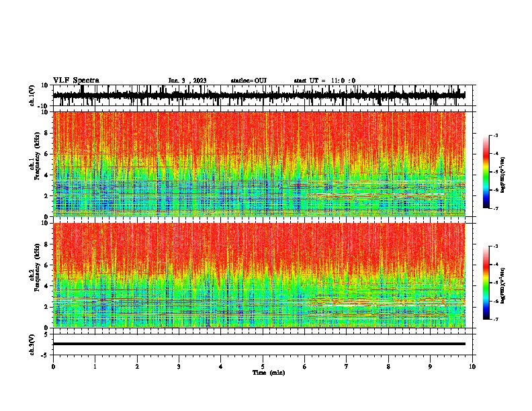Click the time axis tick label "9"
The image size is (532, 411).
point(430,367)
